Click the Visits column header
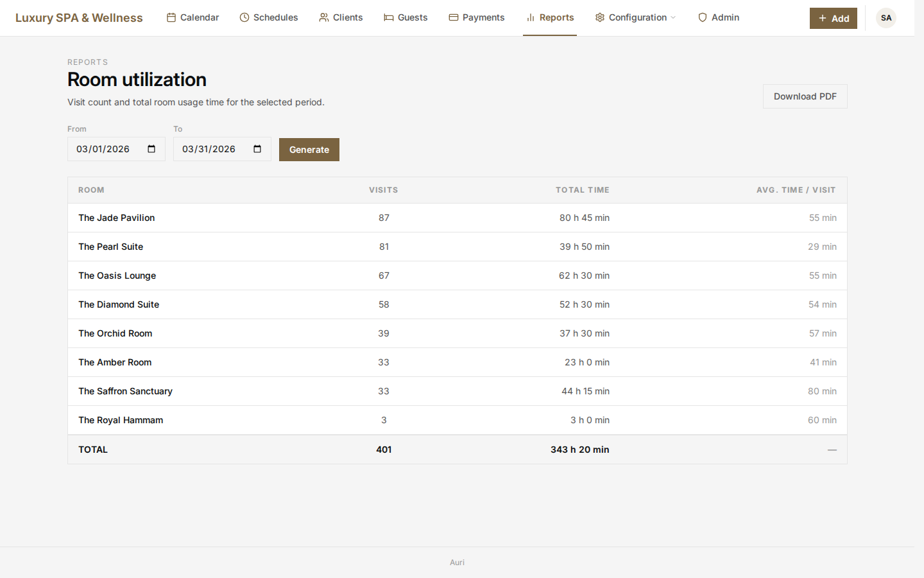The height and width of the screenshot is (578, 924). [383, 190]
